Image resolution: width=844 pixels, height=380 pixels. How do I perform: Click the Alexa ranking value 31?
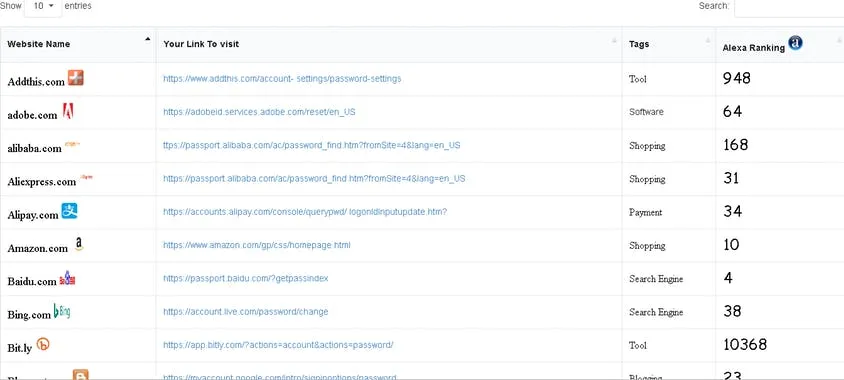(x=731, y=178)
